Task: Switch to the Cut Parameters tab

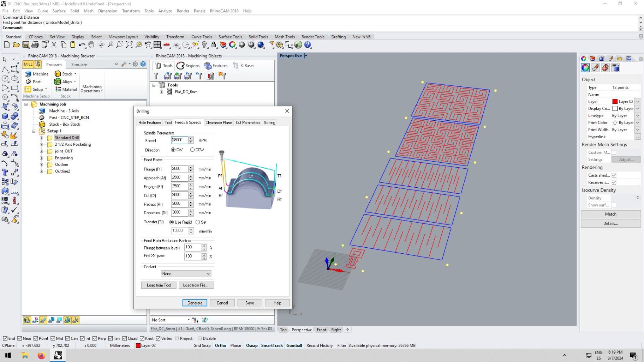Action: 248,123
